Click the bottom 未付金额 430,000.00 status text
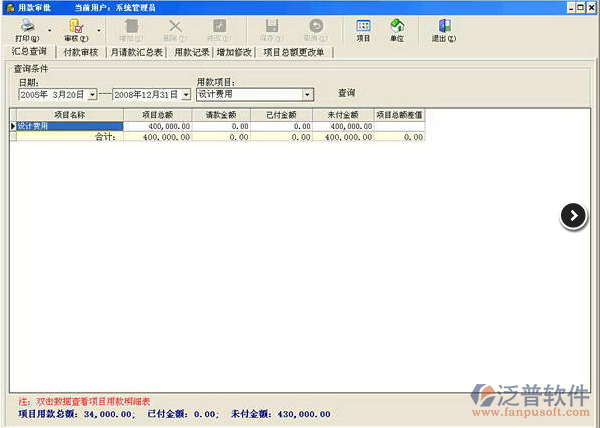The width and height of the screenshot is (600, 428). tap(281, 414)
